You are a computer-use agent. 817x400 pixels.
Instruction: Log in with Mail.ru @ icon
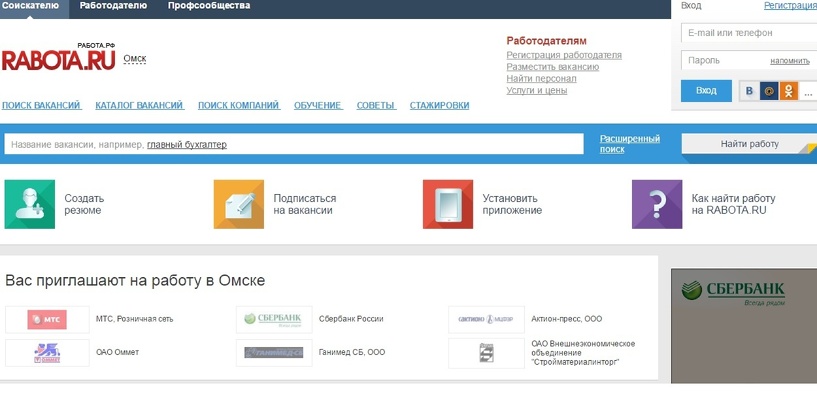click(769, 91)
